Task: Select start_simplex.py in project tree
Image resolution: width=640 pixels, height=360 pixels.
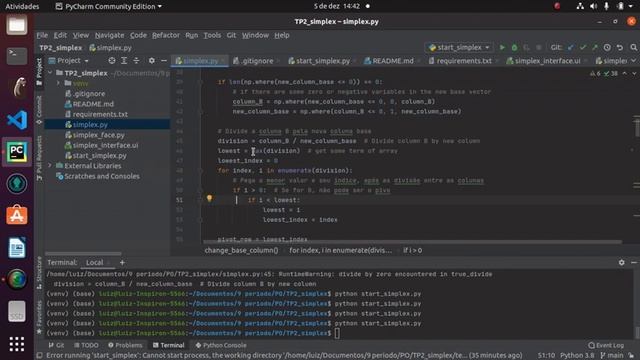Action: [x=99, y=156]
